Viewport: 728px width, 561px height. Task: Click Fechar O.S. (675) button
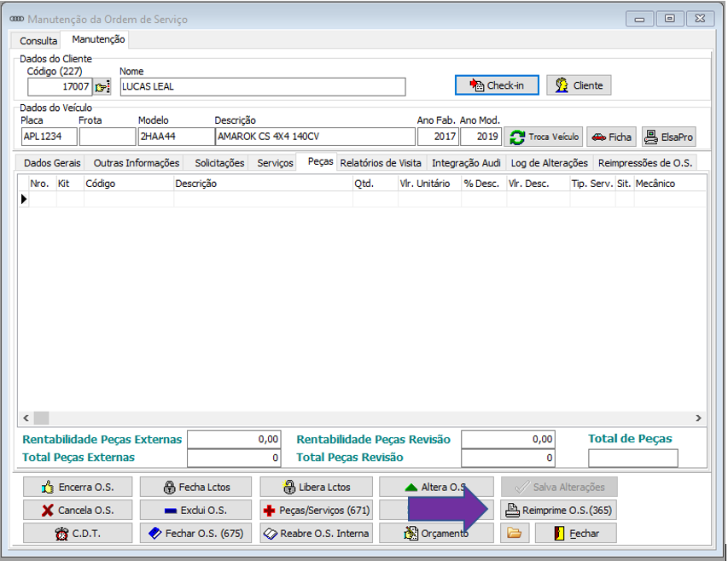pos(196,534)
